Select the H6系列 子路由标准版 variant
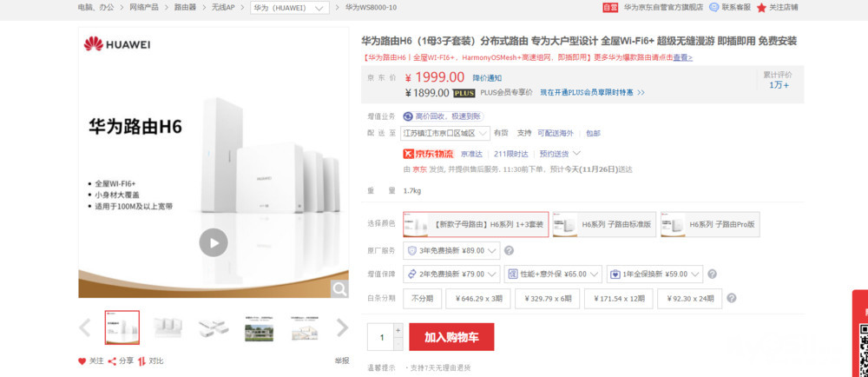 click(x=603, y=224)
